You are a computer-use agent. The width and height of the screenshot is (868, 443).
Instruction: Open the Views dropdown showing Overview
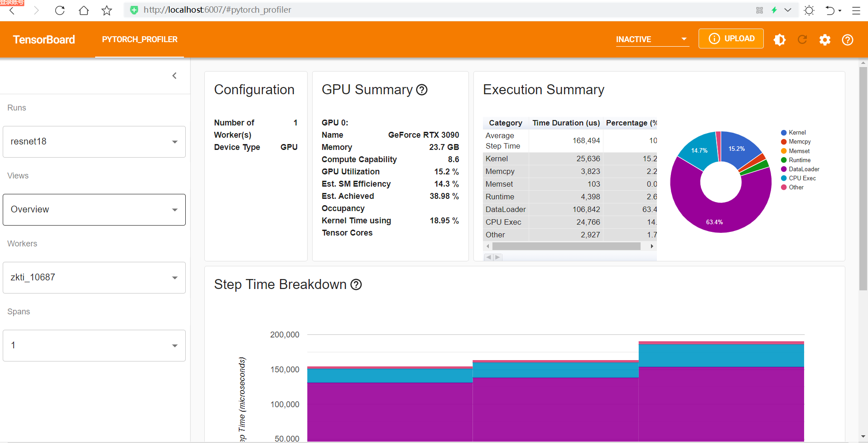click(94, 210)
